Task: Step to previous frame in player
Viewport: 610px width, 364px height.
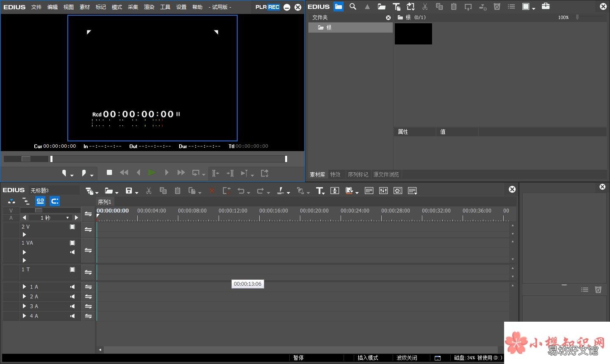Action: coord(138,173)
